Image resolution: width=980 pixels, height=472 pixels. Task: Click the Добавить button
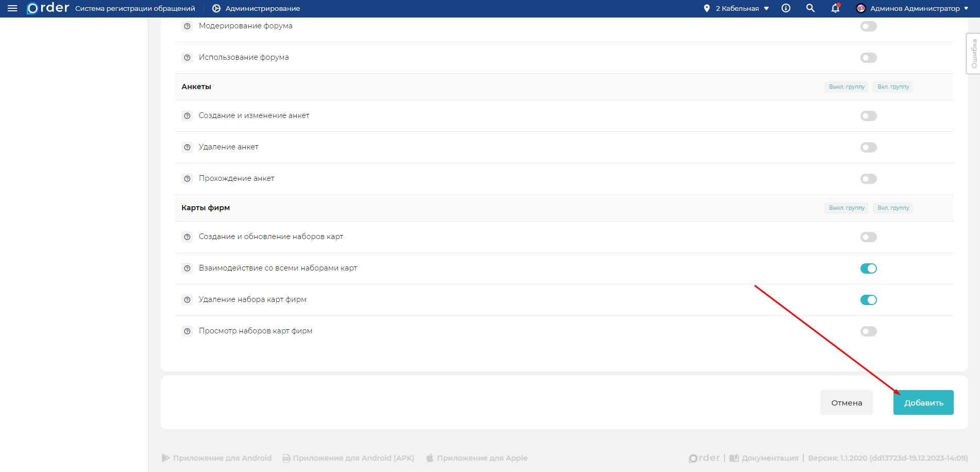pos(923,402)
